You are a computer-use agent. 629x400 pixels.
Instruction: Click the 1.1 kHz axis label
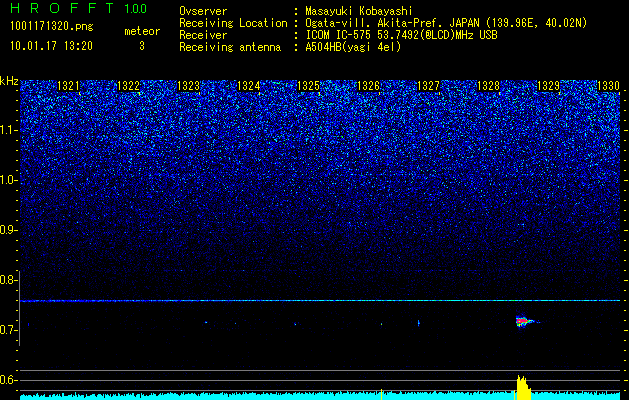[7, 130]
